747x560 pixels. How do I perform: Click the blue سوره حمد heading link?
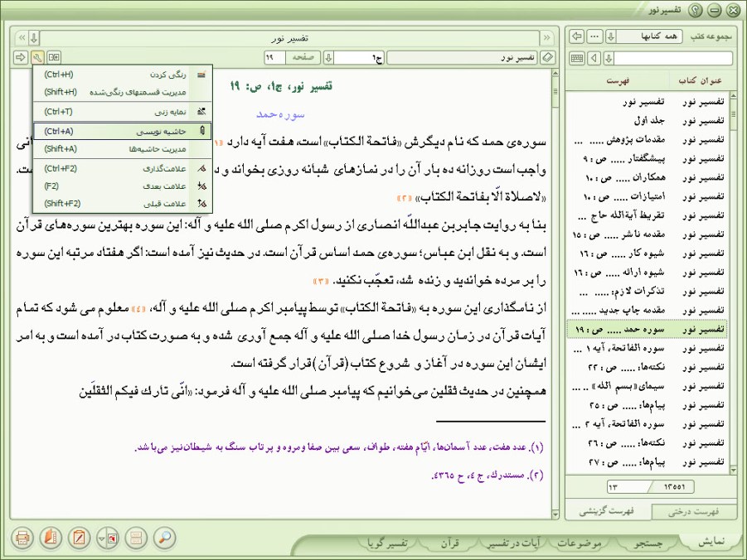pos(280,114)
